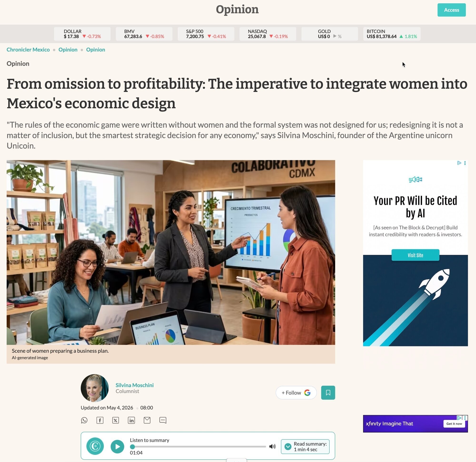
Task: Click the AdChoices icon on Xfinity banner
Action: [459, 418]
